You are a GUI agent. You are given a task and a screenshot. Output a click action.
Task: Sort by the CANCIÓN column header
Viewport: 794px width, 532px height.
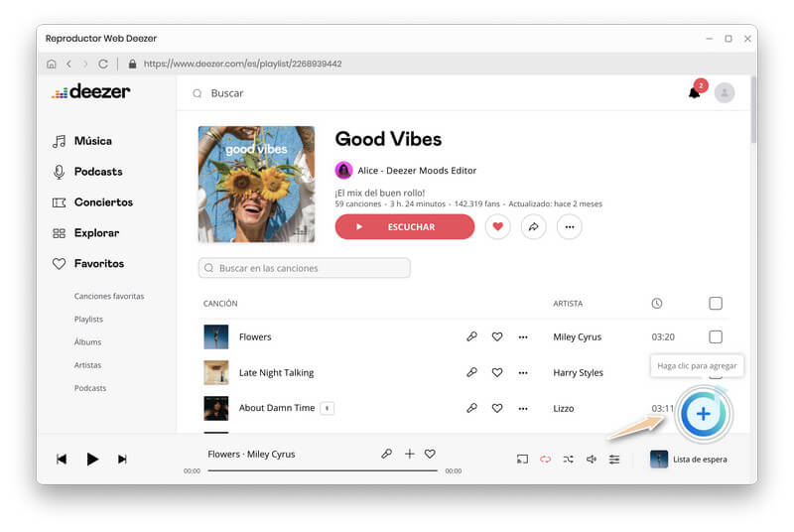220,304
